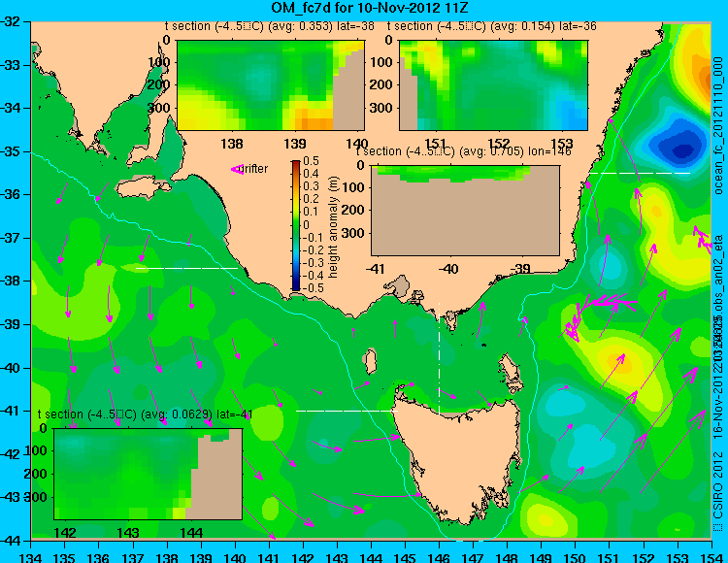Viewport: 728px width, 563px height.
Task: Click the height anomaly color bar
Action: (296, 225)
